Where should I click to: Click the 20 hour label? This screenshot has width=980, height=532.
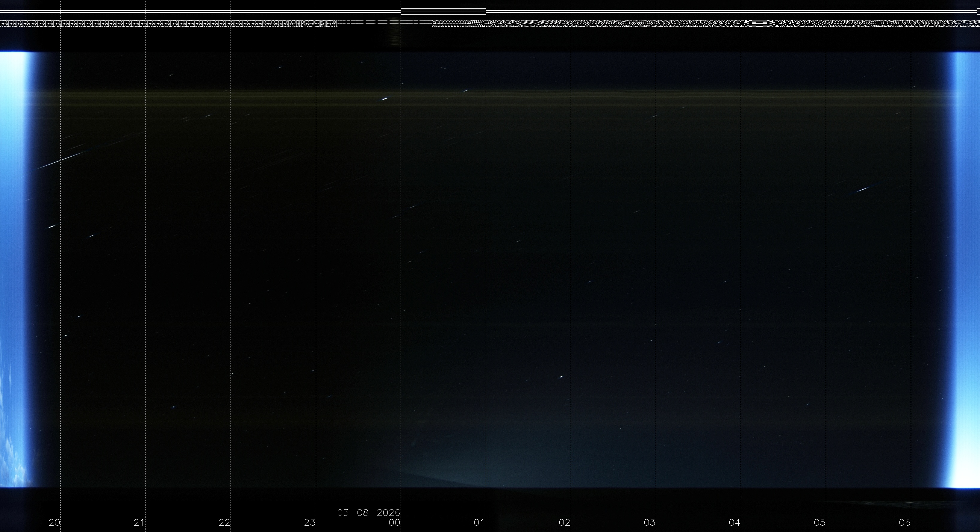tap(54, 523)
